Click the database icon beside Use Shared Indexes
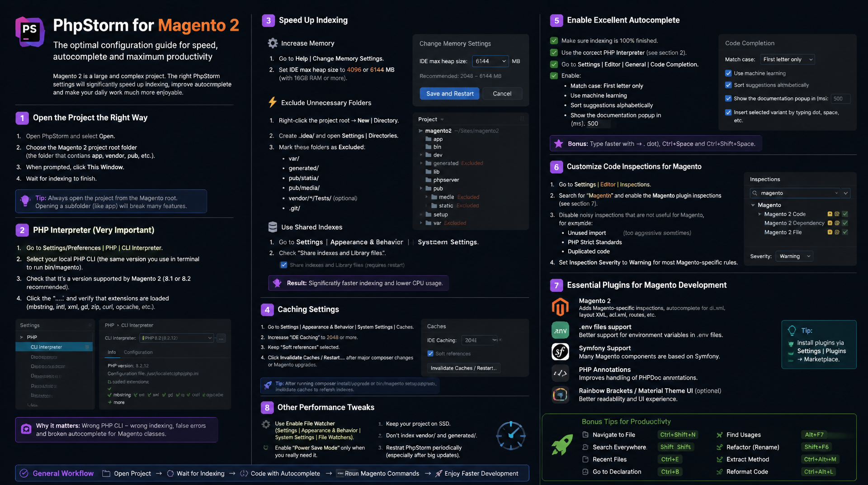The height and width of the screenshot is (485, 868). 273,227
